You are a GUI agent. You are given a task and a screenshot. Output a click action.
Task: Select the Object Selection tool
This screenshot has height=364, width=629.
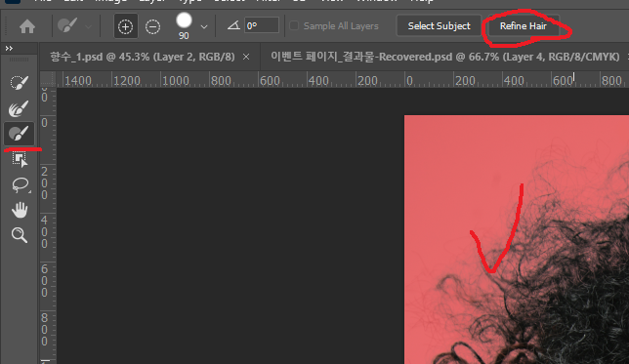click(20, 159)
